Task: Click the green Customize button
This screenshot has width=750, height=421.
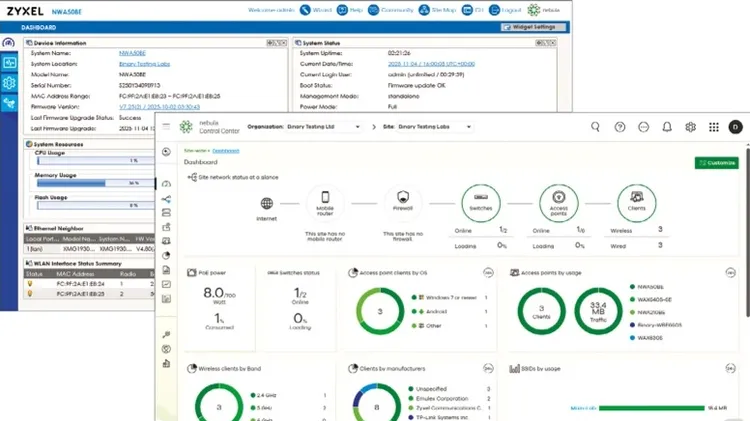Action: click(x=716, y=163)
